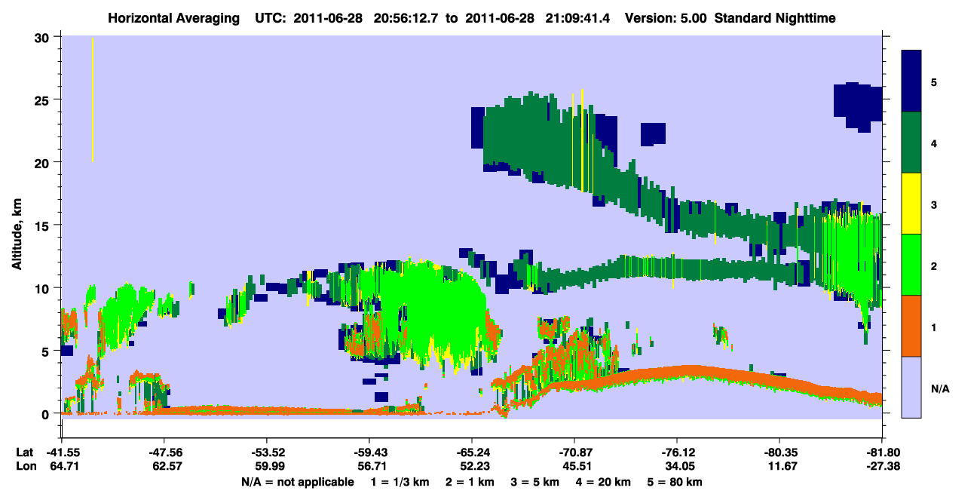Click '5 = 80 km' in the footer legend

(x=675, y=482)
